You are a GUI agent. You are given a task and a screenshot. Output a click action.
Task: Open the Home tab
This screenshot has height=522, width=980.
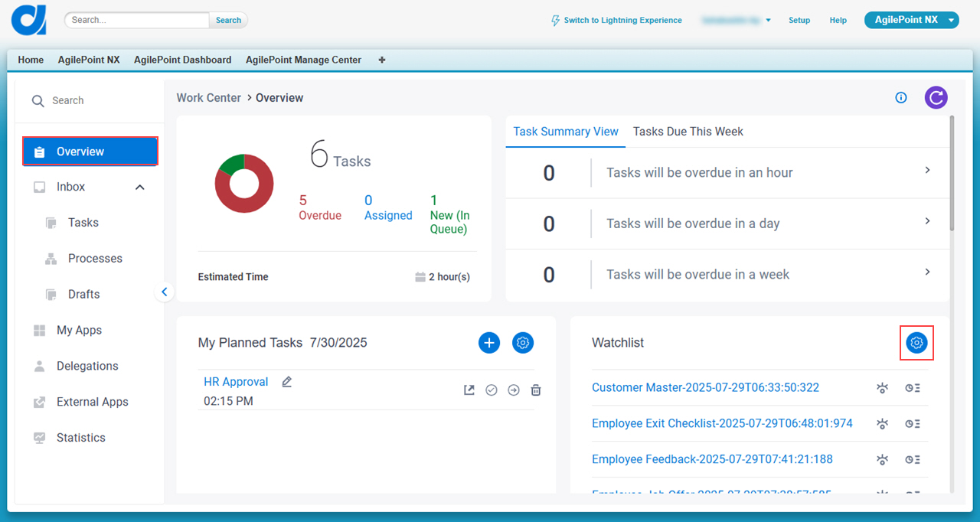31,60
